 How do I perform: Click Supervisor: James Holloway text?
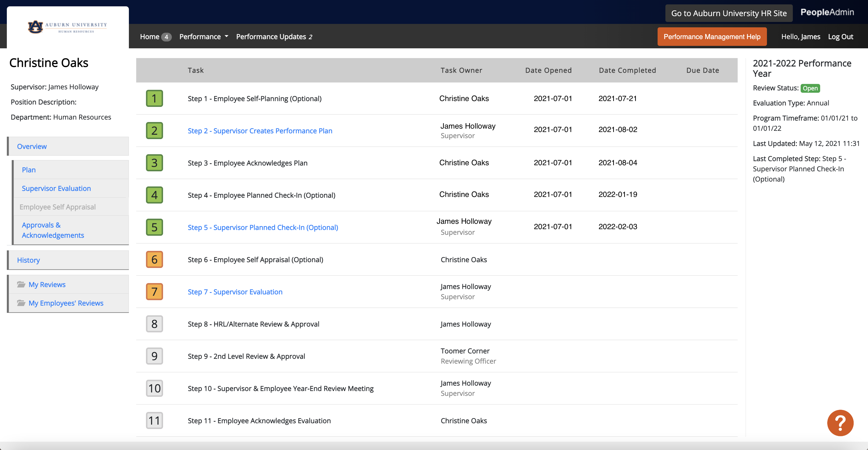[55, 87]
